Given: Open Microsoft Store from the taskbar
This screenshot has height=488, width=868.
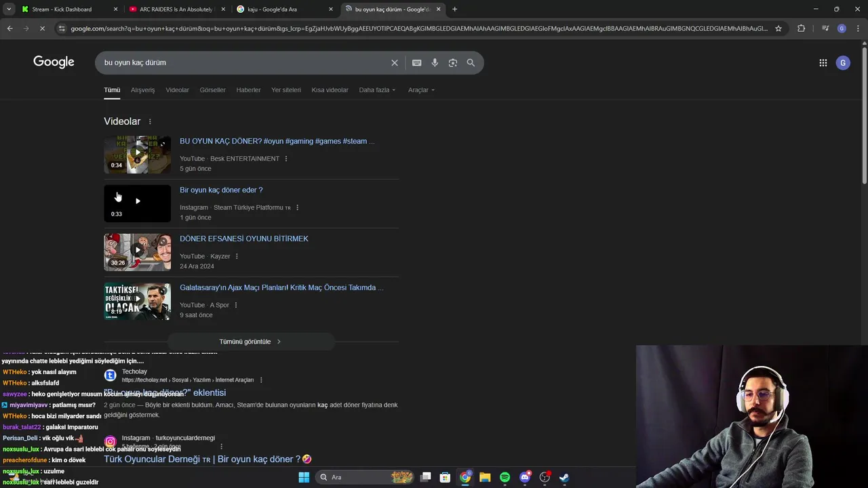Looking at the screenshot, I should click(445, 477).
